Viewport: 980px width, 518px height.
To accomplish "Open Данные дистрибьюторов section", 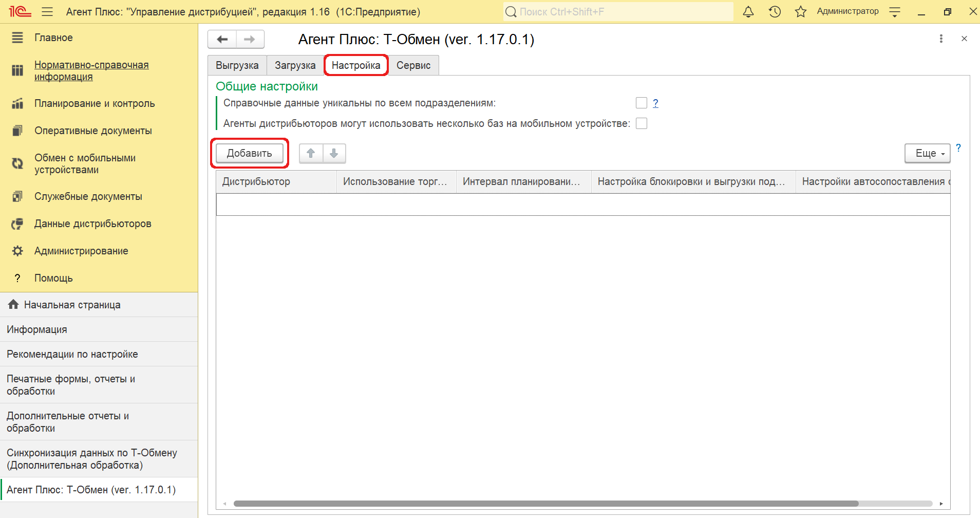I will pyautogui.click(x=92, y=224).
